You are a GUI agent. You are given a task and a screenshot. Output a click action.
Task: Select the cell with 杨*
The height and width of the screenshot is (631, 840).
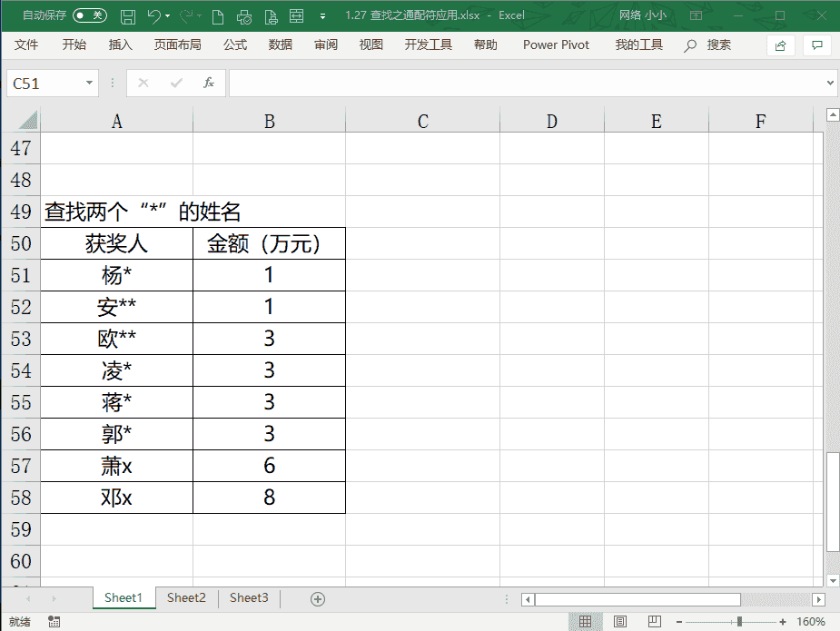coord(117,275)
